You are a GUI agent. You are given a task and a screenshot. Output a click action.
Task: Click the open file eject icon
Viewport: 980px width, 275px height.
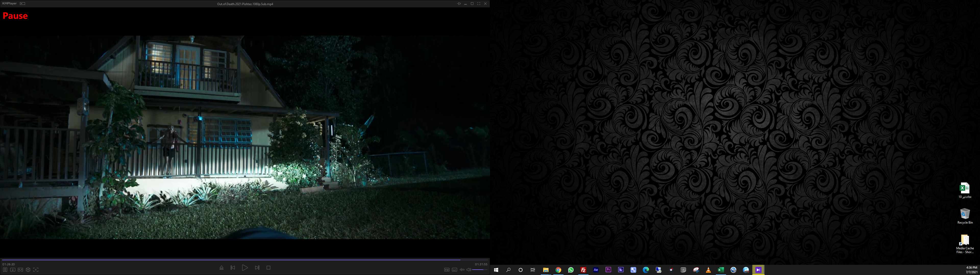pyautogui.click(x=222, y=268)
